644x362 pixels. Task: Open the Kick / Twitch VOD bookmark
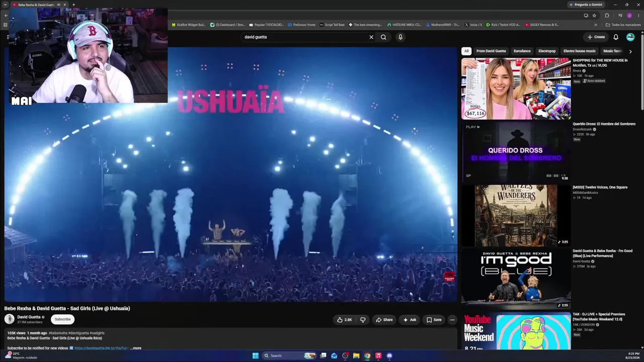click(503, 25)
